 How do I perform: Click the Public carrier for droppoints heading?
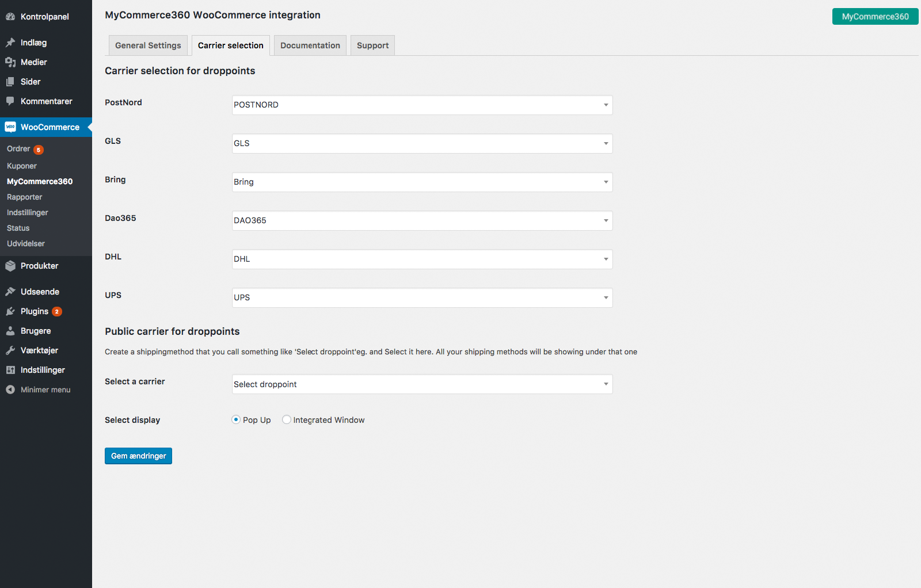pos(172,331)
